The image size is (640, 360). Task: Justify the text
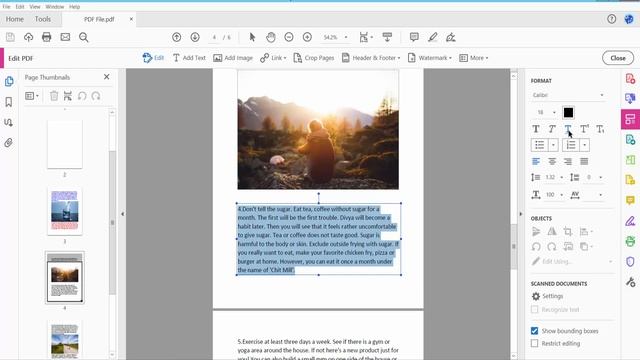tap(584, 162)
